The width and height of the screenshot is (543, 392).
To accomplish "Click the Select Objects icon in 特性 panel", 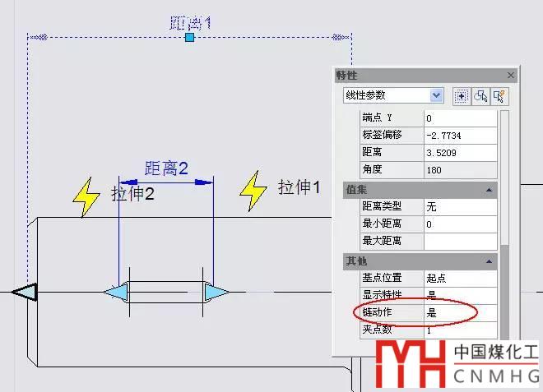I will click(480, 96).
